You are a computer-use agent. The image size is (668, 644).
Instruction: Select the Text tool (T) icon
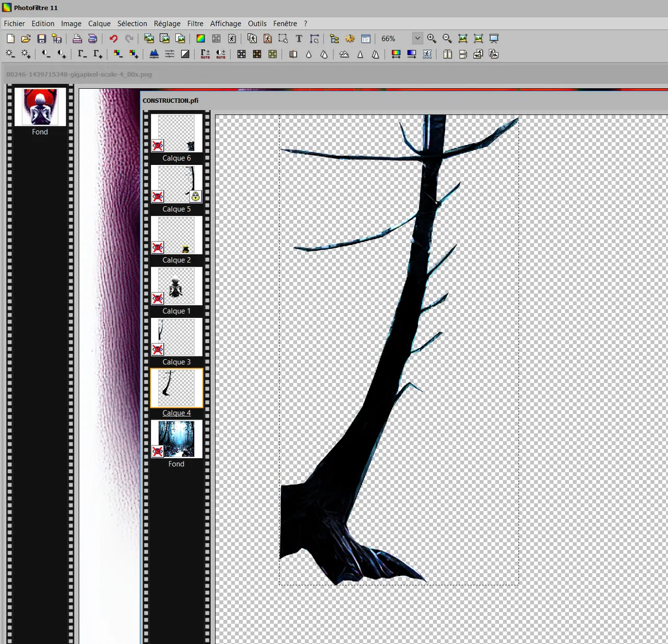[x=299, y=39]
